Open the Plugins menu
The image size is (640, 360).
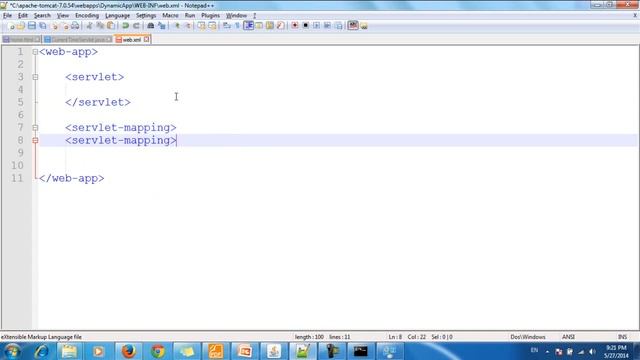click(x=211, y=16)
